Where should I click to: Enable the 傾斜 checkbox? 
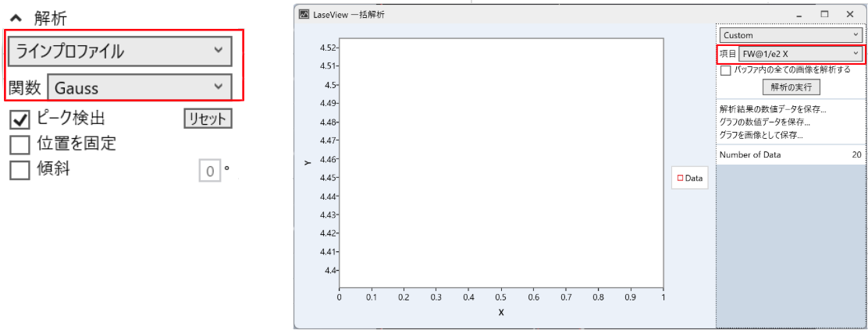pos(20,169)
